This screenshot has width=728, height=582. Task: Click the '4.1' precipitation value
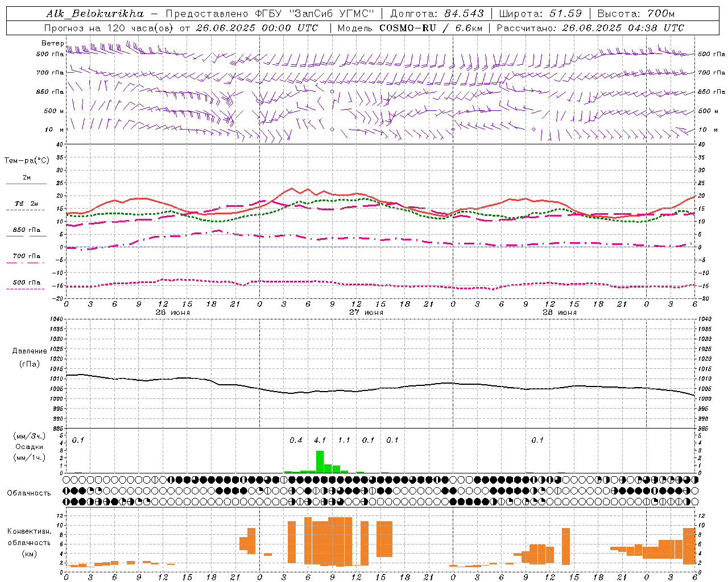[320, 440]
